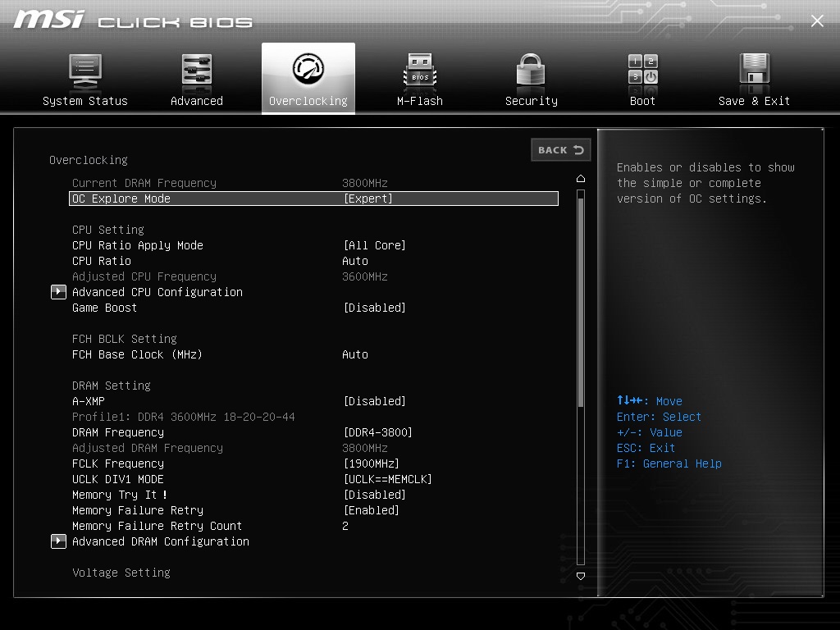Open the M-Flash BIOS chip icon
The image size is (840, 630).
pos(420,71)
